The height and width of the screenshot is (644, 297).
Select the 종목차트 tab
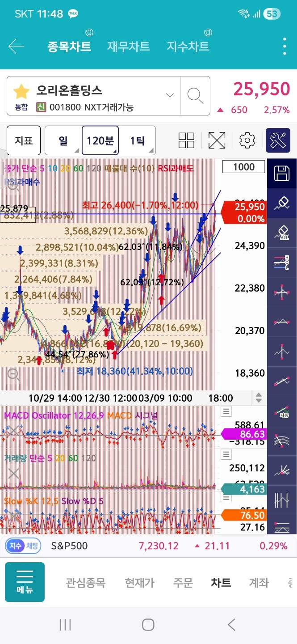pyautogui.click(x=69, y=47)
